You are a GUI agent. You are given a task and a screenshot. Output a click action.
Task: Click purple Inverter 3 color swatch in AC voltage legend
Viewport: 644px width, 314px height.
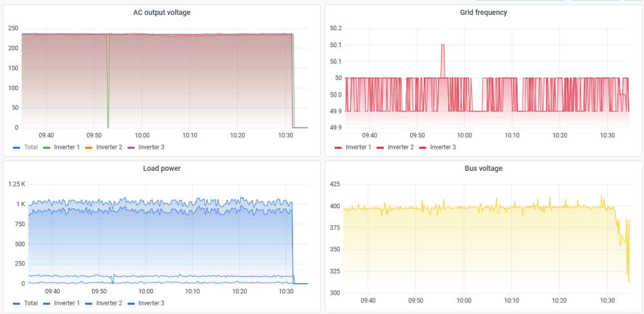point(131,148)
